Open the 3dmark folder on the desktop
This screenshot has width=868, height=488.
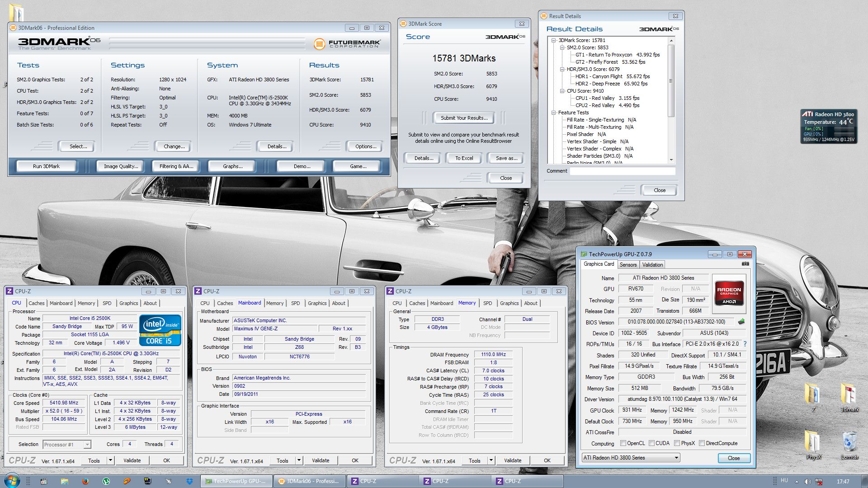849,398
